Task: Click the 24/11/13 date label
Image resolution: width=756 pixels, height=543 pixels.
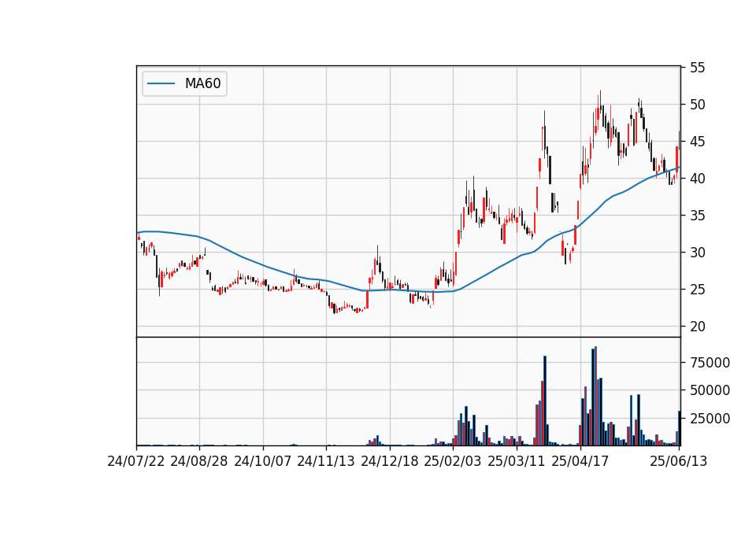Action: pyautogui.click(x=326, y=461)
